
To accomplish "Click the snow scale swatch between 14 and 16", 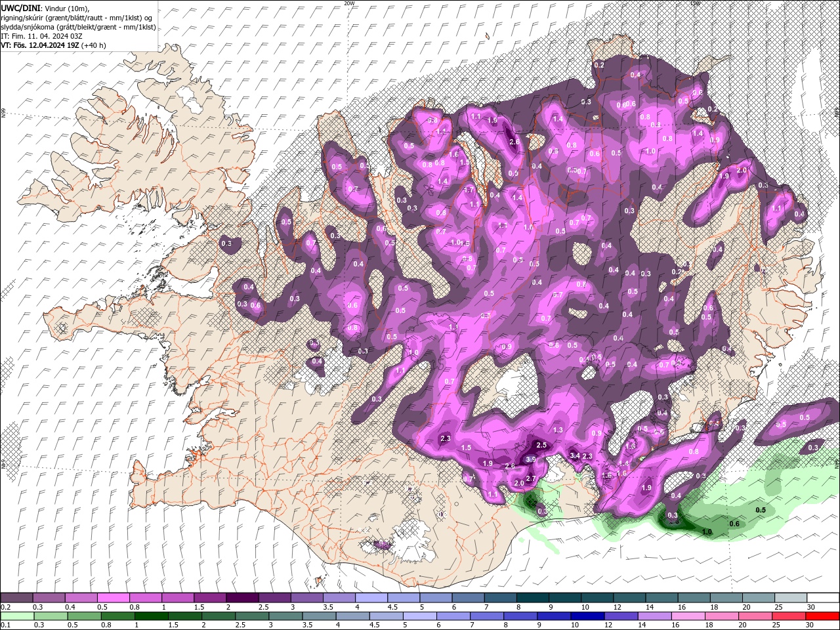I will click(662, 598).
